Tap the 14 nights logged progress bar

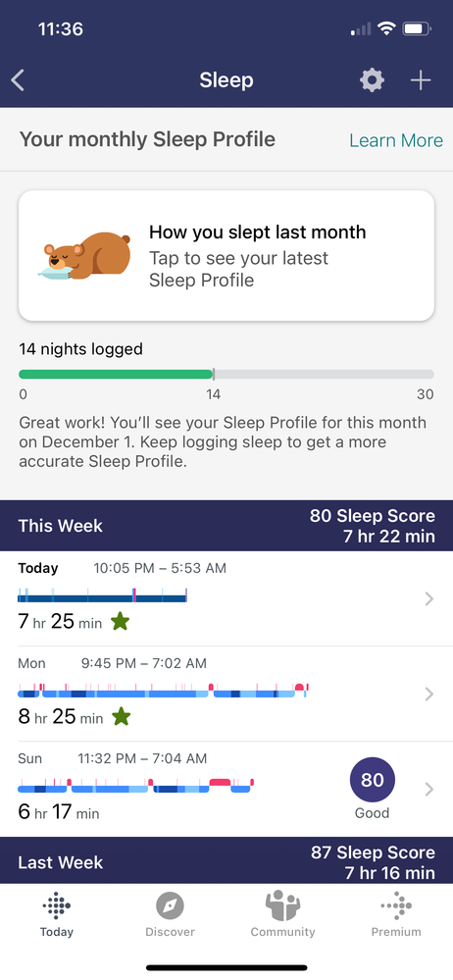(226, 375)
